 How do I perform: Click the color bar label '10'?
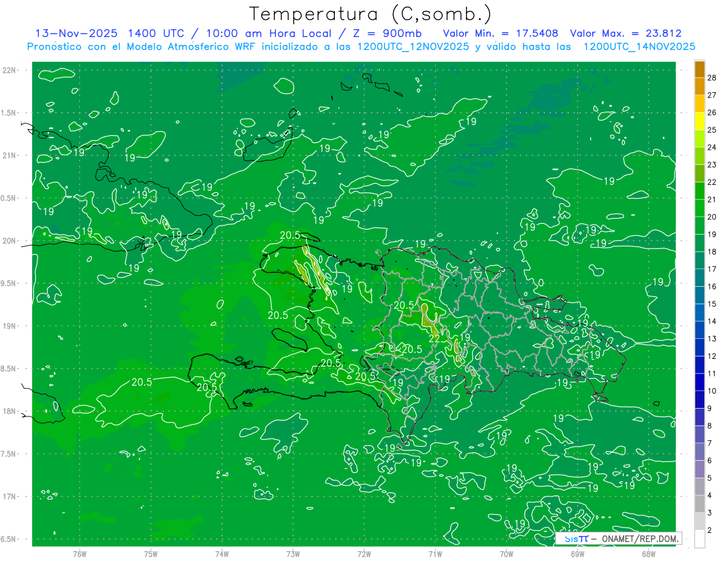coord(712,391)
